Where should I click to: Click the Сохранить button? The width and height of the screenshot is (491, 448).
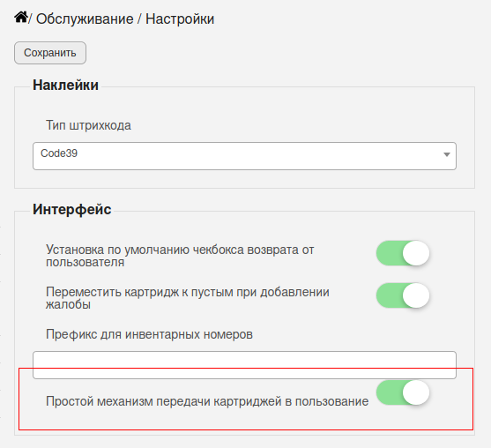tap(50, 53)
